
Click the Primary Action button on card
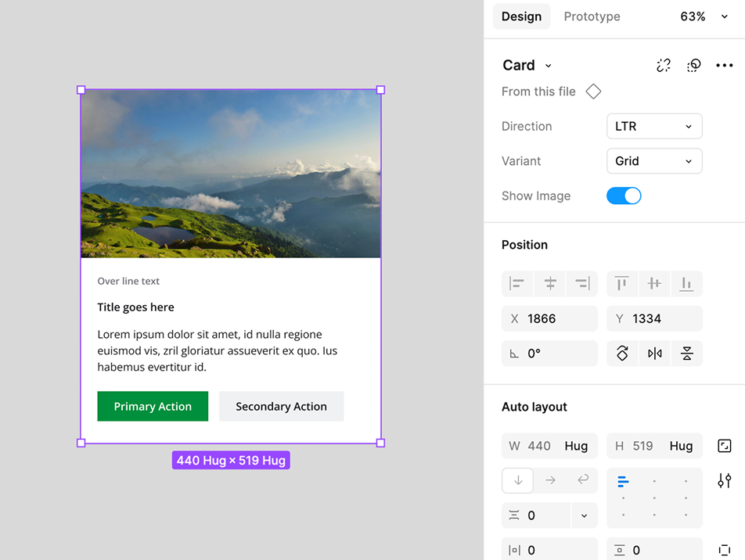[x=153, y=406]
